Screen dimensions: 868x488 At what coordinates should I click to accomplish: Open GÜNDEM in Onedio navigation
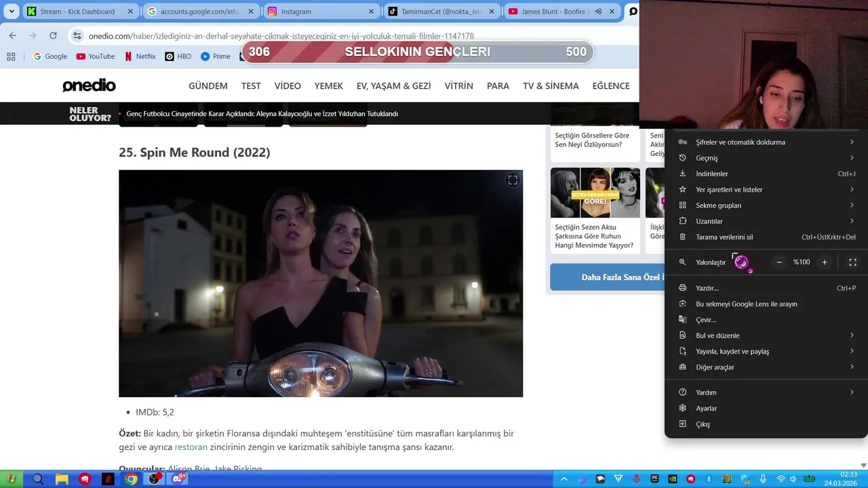pos(208,86)
